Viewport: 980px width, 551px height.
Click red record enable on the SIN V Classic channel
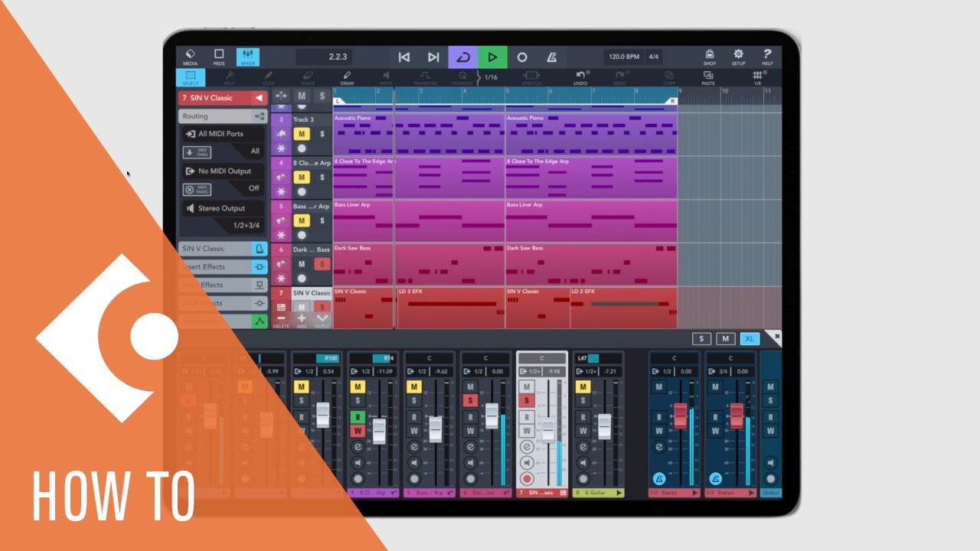point(526,478)
